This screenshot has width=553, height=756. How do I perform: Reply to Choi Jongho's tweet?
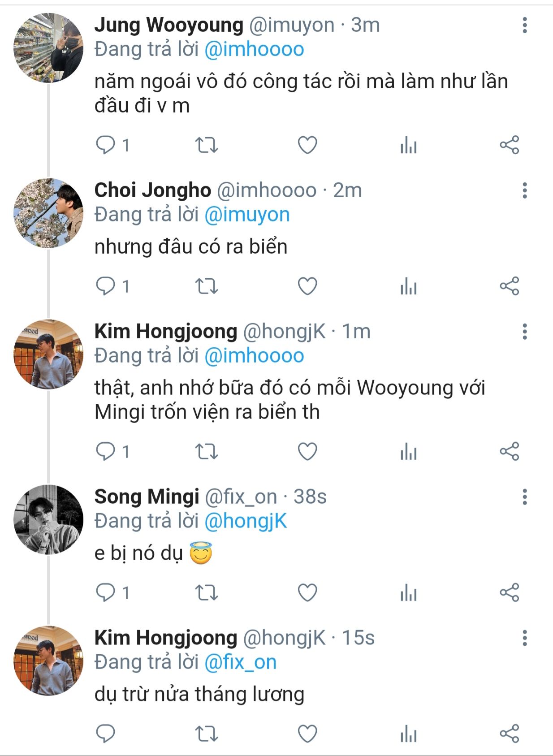(x=106, y=286)
